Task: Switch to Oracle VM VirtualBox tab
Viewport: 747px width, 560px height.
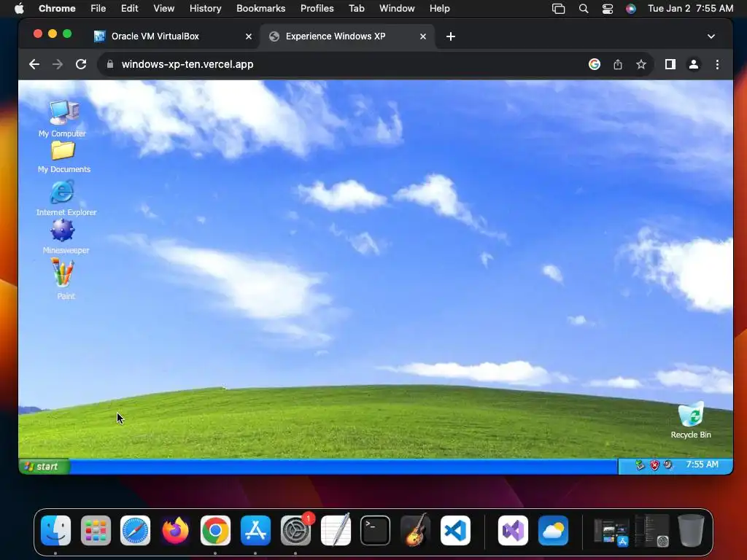Action: click(173, 36)
